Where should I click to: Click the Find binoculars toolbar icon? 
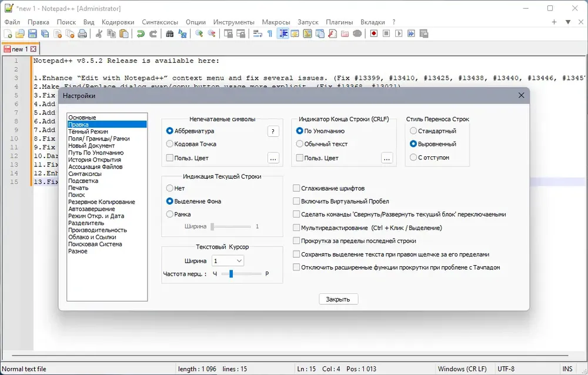click(x=170, y=34)
